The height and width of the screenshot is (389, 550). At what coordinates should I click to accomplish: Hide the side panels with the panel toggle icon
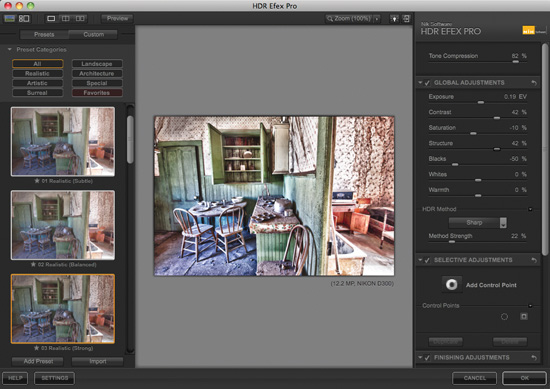406,19
